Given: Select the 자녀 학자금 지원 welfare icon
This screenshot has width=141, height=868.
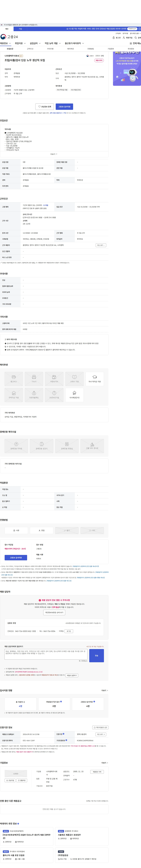Looking at the screenshot, I should click(94, 379).
